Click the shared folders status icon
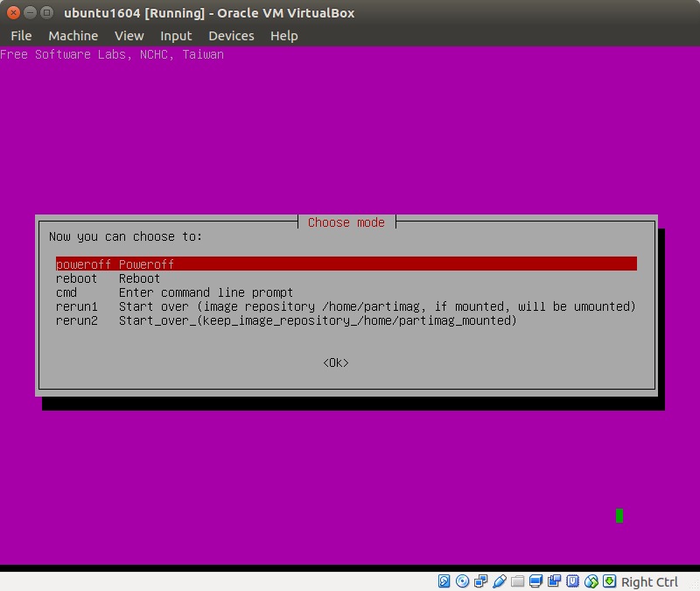700x591 pixels. (518, 581)
